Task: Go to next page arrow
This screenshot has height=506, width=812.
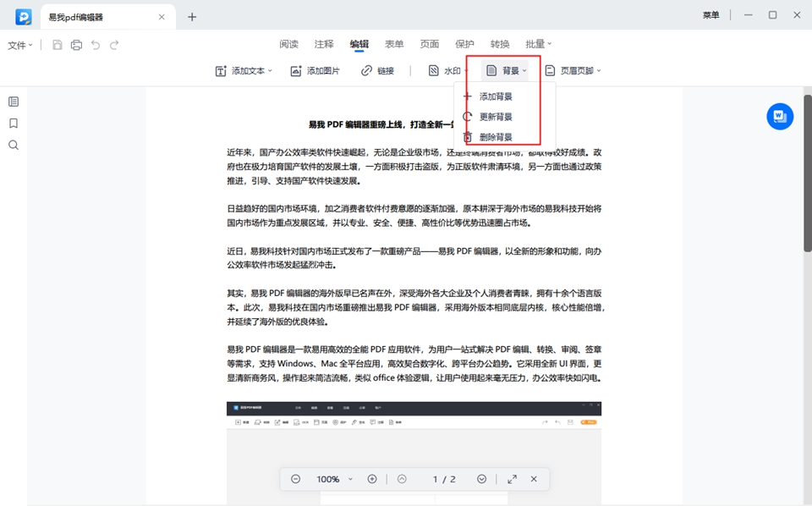Action: tap(481, 479)
